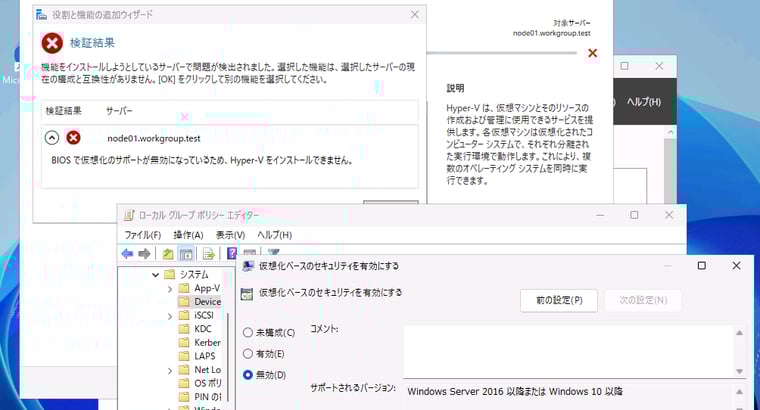
Task: Click the back arrow in Group Policy Editor toolbar
Action: (x=127, y=253)
